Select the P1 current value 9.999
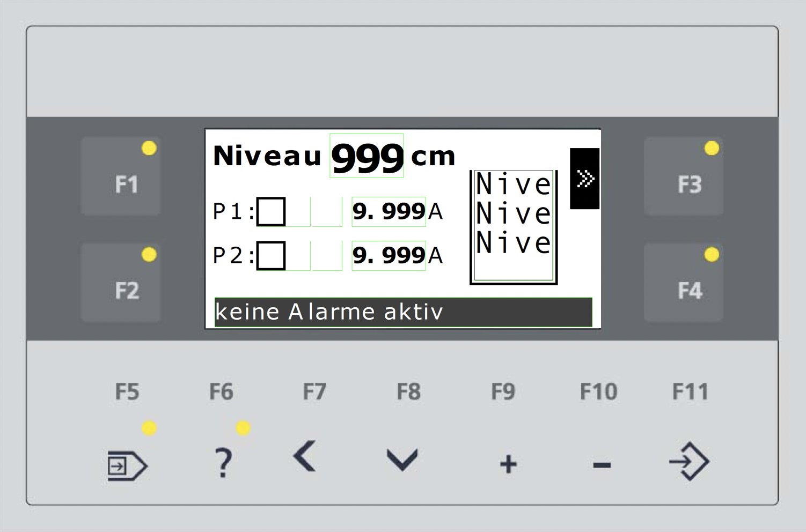This screenshot has height=532, width=806. coord(389,212)
